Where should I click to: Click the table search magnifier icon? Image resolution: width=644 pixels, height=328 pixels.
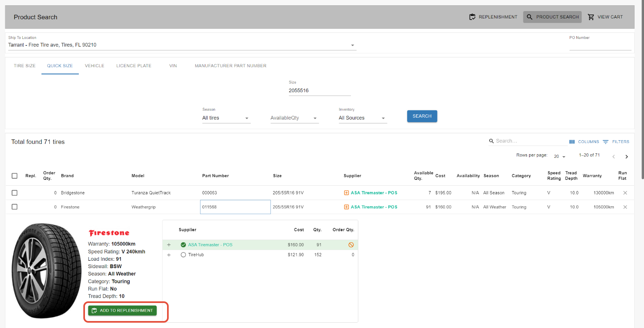[x=491, y=141]
